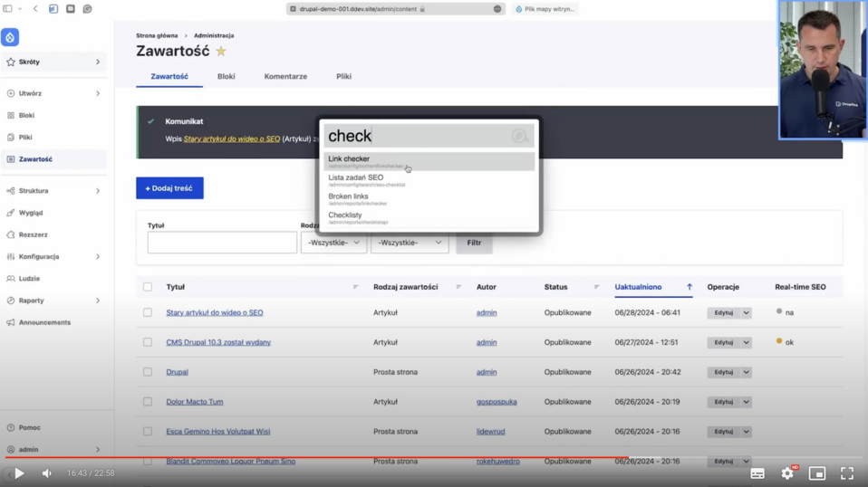Expand the Konfiguracja submenu chevron

point(98,256)
